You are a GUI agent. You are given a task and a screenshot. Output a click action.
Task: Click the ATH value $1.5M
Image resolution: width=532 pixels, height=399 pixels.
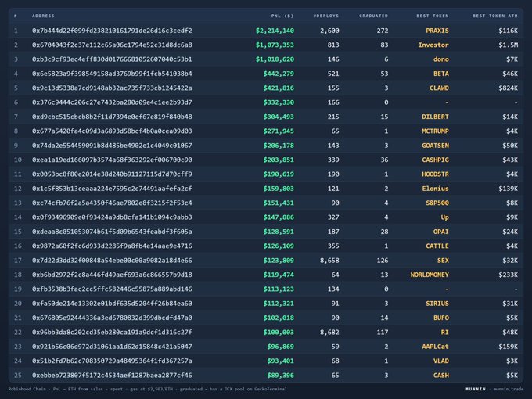(x=509, y=45)
